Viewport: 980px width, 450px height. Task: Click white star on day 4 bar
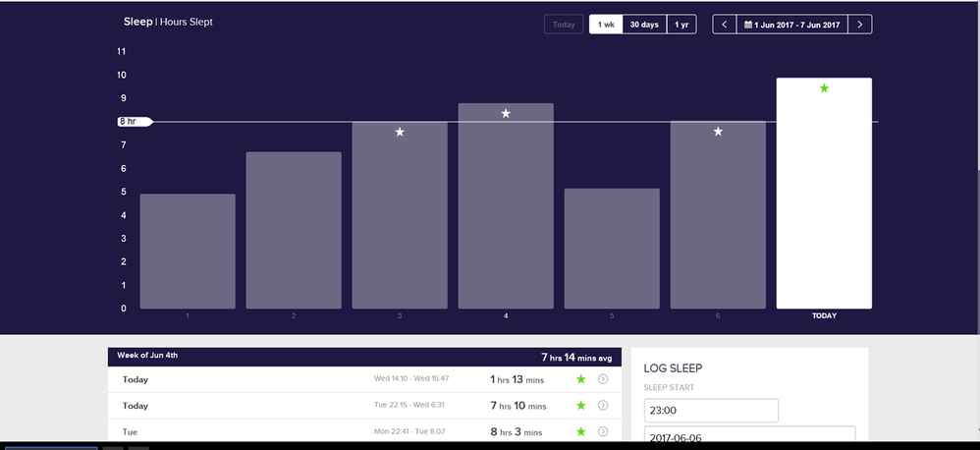(506, 114)
